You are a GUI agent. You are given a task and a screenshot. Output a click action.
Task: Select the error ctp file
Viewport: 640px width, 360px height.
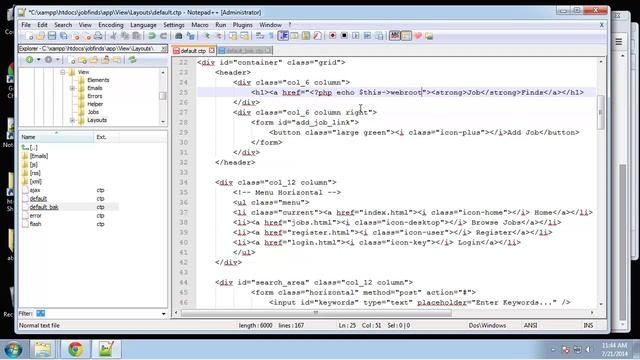35,216
